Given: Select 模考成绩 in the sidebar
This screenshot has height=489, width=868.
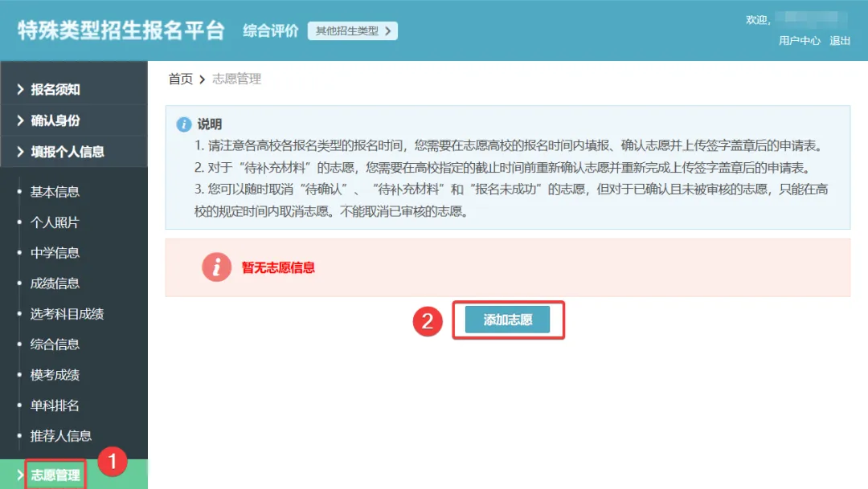Looking at the screenshot, I should point(55,375).
